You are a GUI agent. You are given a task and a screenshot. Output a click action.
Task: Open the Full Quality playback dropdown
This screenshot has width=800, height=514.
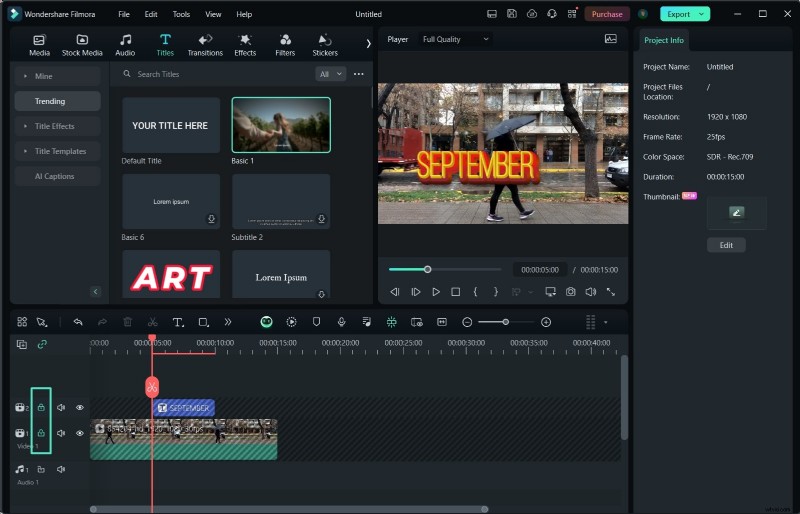456,39
